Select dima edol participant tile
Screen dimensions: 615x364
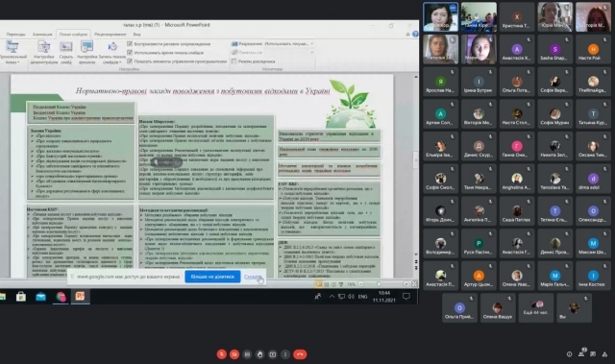[593, 179]
